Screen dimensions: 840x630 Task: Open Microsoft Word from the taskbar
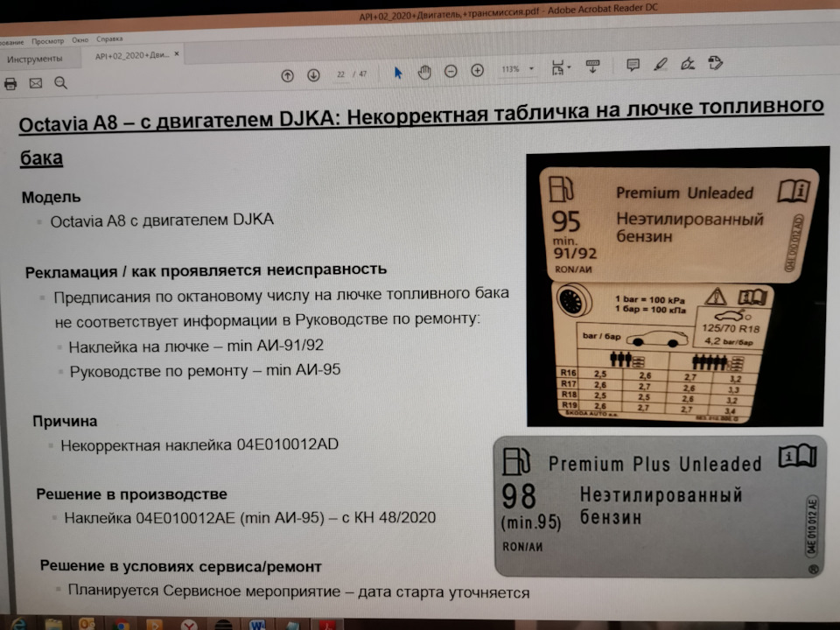(x=257, y=625)
